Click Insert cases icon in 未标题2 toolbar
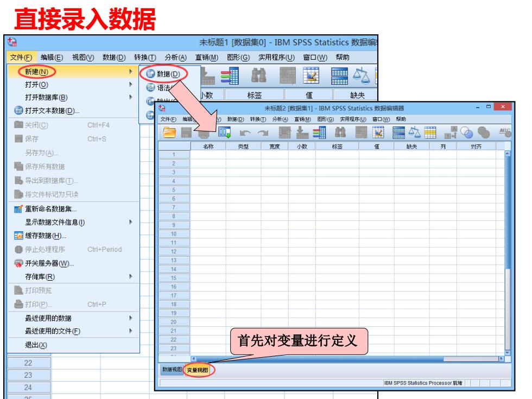The width and height of the screenshot is (532, 399). (361, 132)
